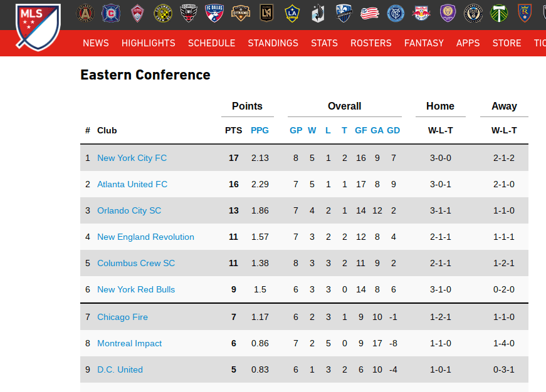Screen dimensions: 546x392
Task: Select the Chicago Fire crest
Action: pyautogui.click(x=110, y=13)
